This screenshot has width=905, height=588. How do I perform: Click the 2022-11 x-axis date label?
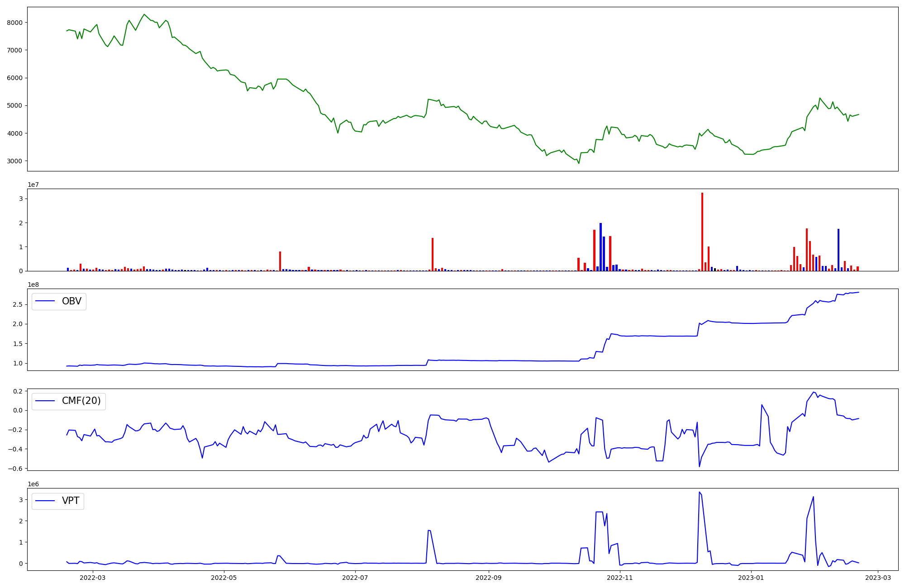pos(619,578)
